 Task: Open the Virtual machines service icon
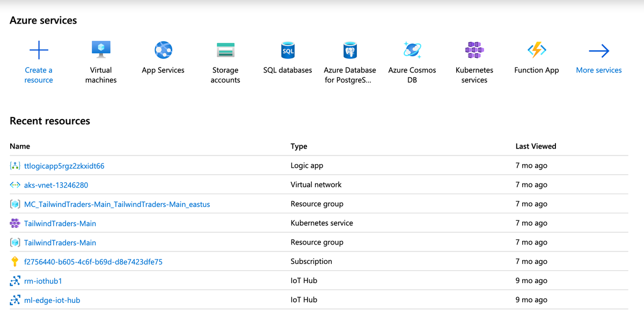coord(101,49)
